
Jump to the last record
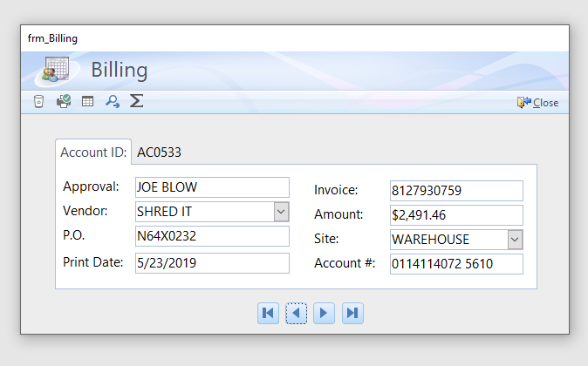coord(352,313)
